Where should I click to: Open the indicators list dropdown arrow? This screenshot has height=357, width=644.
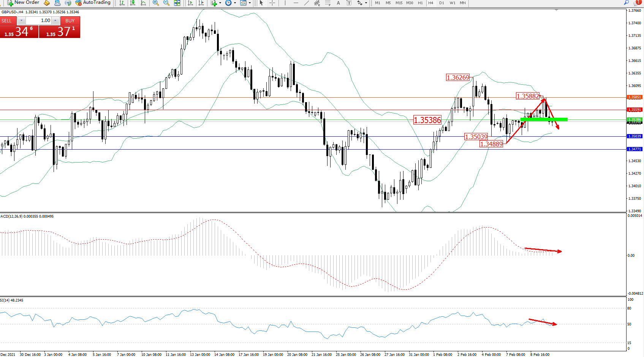[x=220, y=3]
